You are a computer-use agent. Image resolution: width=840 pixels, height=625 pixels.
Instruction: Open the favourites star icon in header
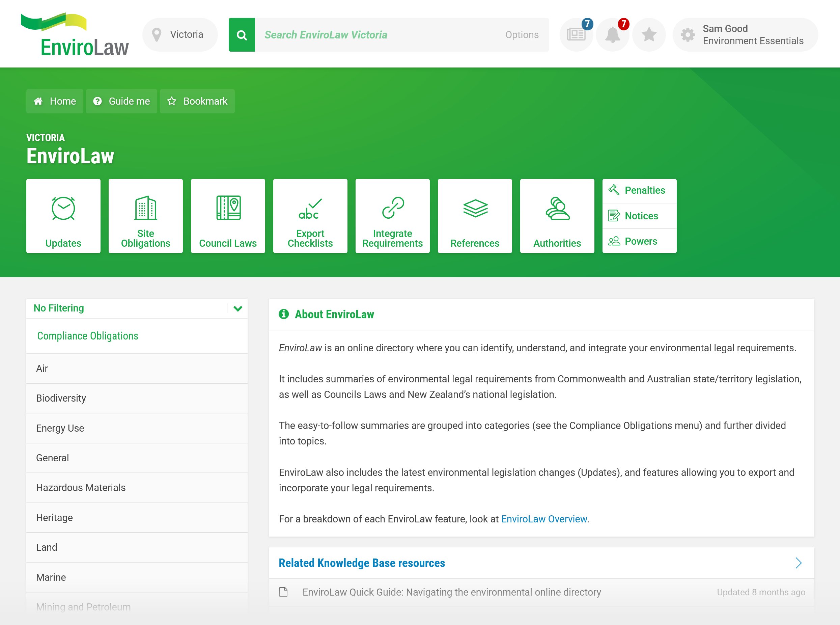coord(649,35)
